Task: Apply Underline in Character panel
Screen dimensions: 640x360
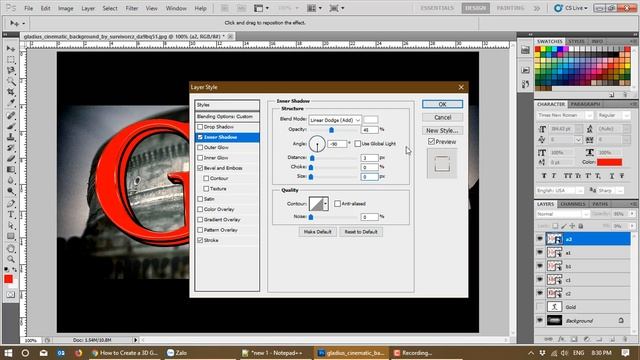Action: 611,176
